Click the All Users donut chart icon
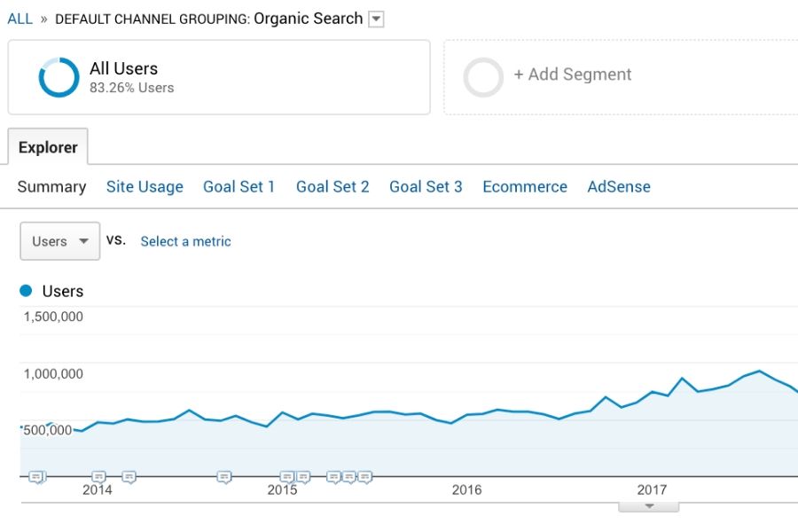The height and width of the screenshot is (532, 798). [59, 77]
